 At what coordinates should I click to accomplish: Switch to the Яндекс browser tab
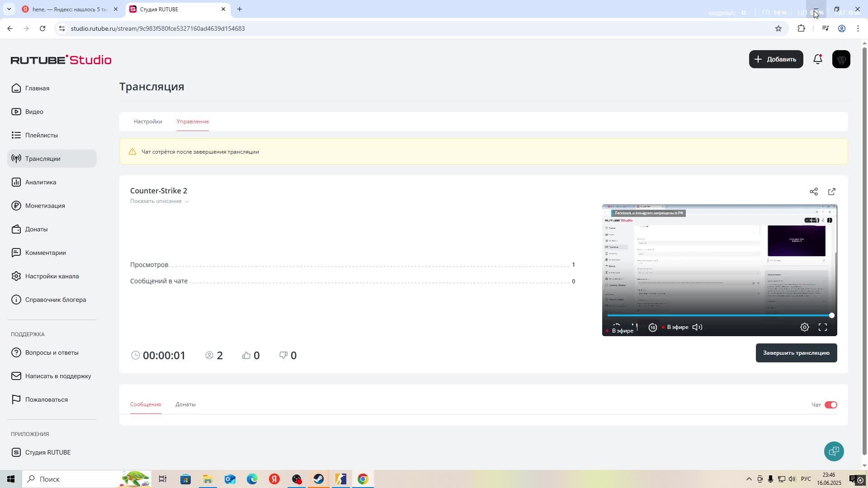point(70,9)
